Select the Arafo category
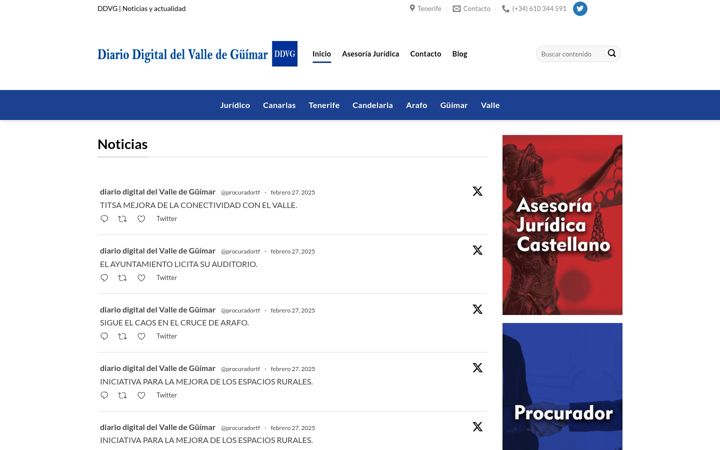The width and height of the screenshot is (720, 450). point(416,105)
